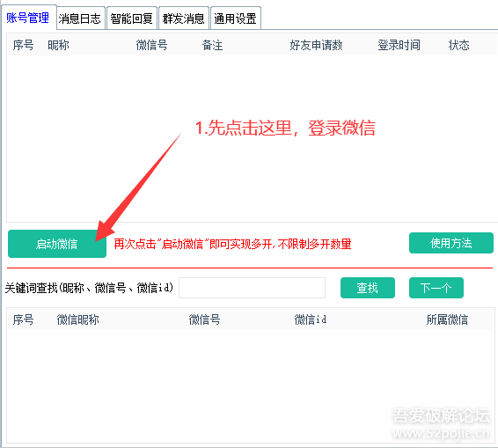The image size is (498, 448).
Task: Click the 状态 column header
Action: pyautogui.click(x=459, y=45)
